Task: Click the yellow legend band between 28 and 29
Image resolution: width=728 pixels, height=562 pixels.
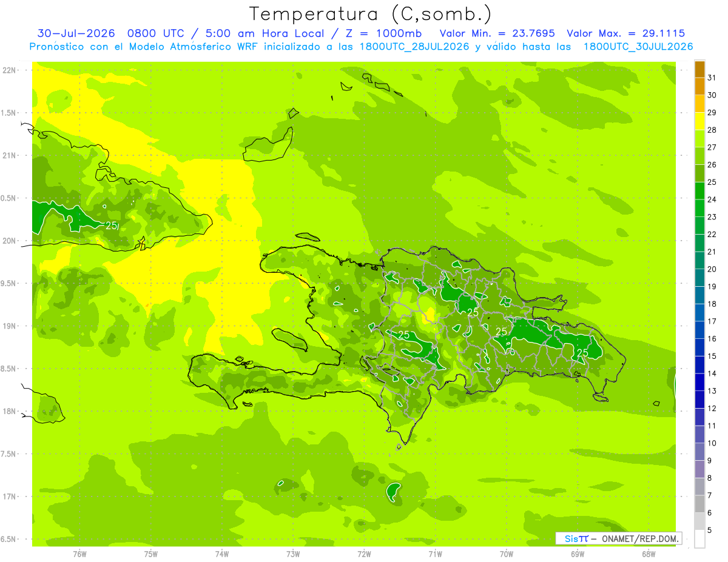Action: [x=699, y=120]
